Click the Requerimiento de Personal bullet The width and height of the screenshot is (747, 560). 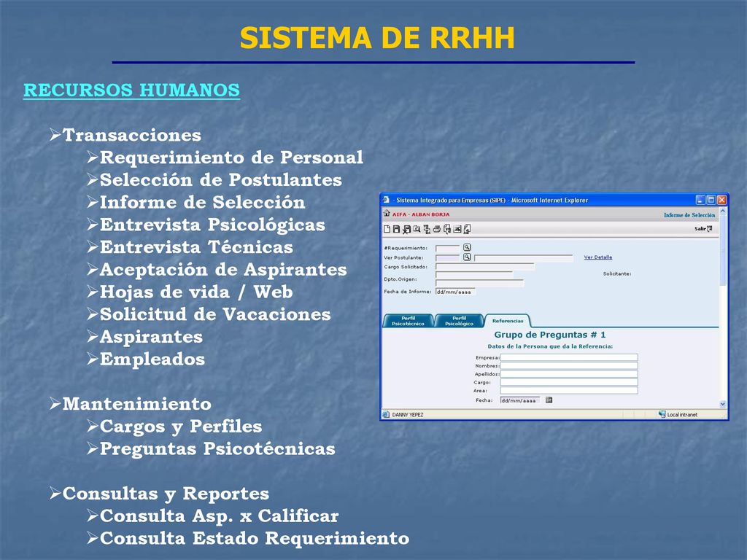(x=231, y=157)
